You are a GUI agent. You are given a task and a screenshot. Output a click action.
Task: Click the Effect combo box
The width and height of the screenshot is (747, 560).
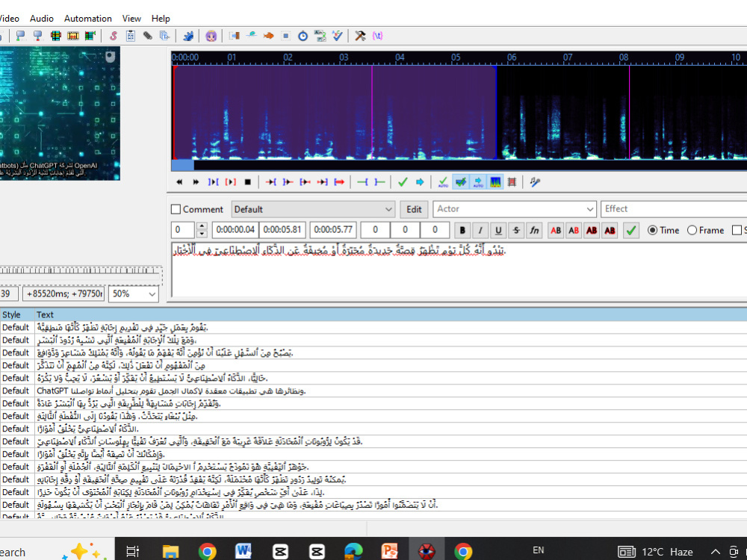pos(674,209)
